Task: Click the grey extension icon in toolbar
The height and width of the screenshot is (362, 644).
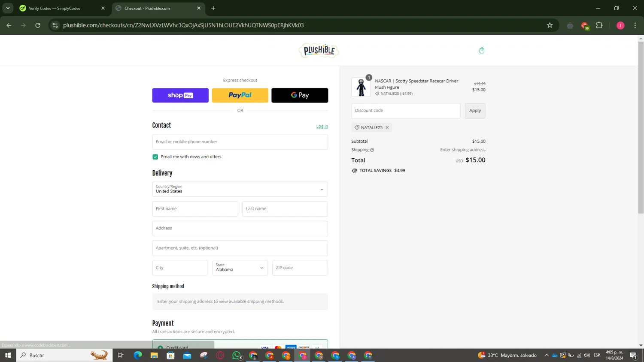Action: 570,26
